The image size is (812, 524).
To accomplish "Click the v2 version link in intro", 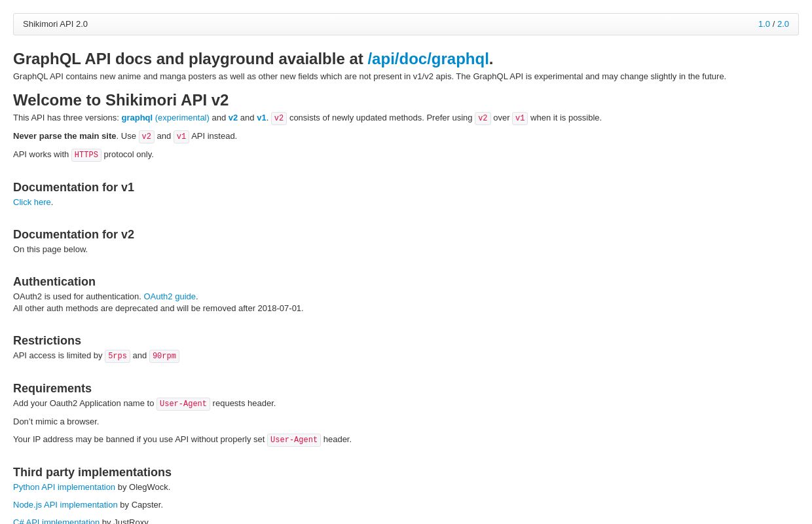I will (233, 118).
